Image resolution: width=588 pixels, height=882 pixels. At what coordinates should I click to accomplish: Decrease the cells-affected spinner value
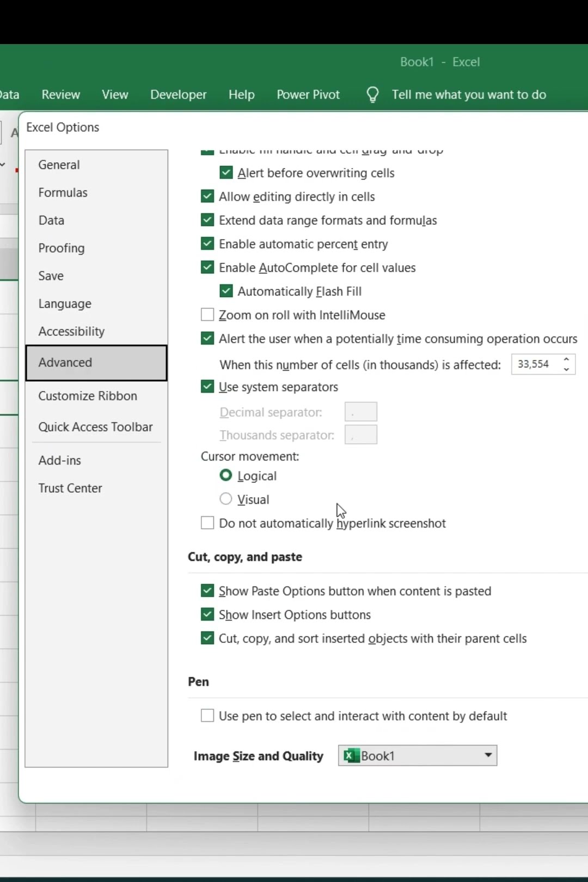tap(566, 369)
